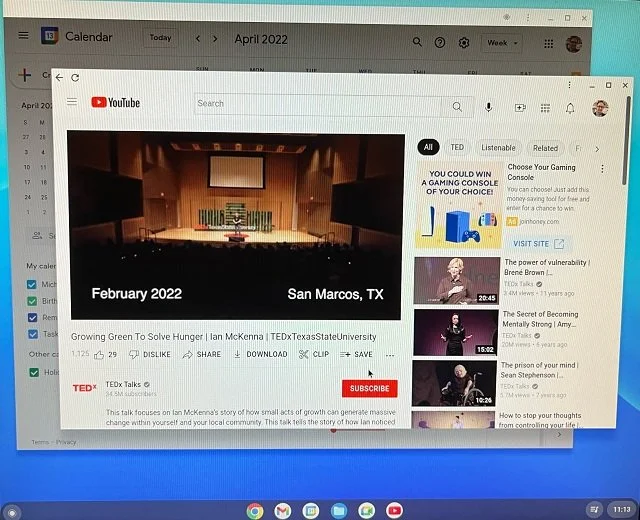Go back using the YouTube window arrow

tap(59, 78)
